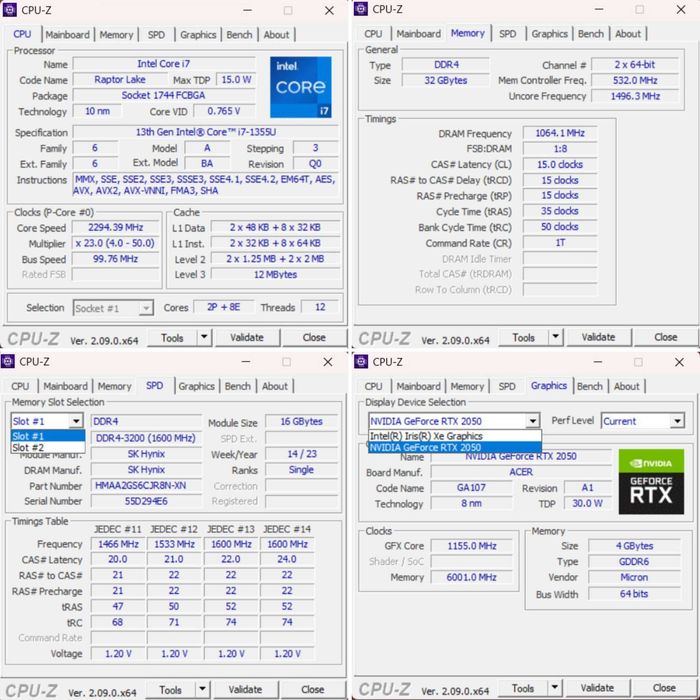
Task: Click CPU-Z app icon in CPU window title bar
Action: [10, 9]
